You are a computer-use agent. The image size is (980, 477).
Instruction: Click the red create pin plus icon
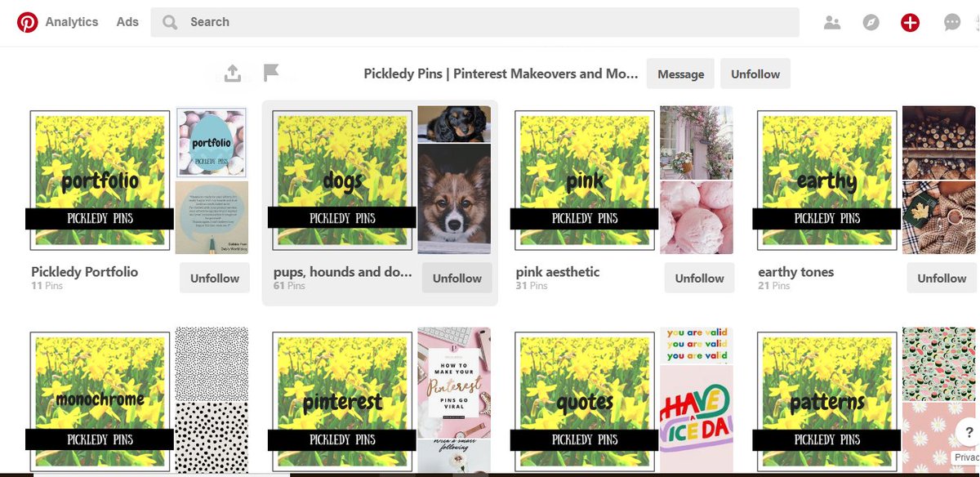pos(910,23)
